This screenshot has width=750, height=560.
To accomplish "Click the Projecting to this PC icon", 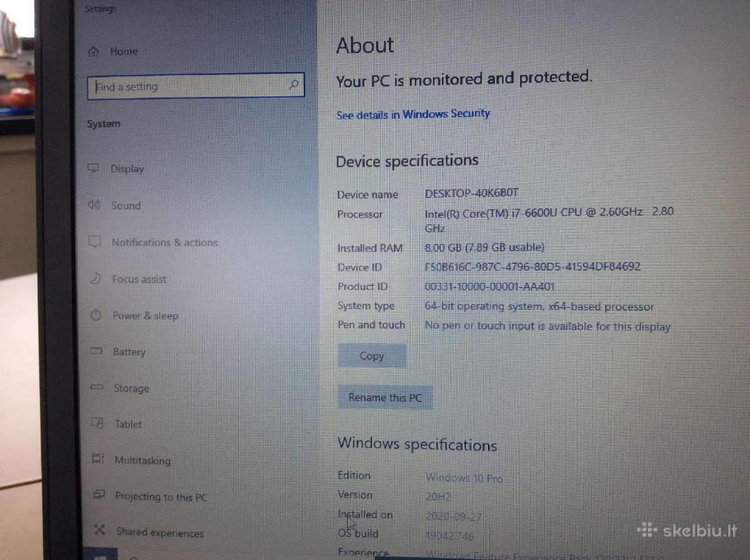I will [99, 496].
